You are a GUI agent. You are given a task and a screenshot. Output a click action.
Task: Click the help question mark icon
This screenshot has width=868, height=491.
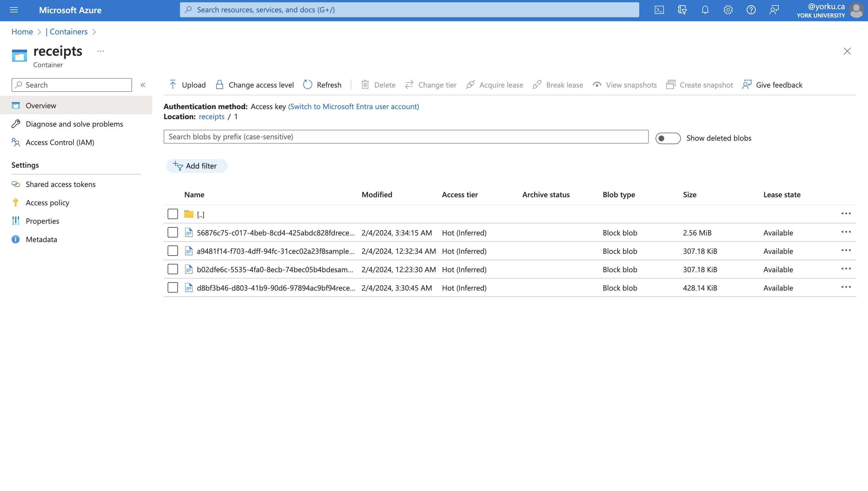[x=751, y=10]
